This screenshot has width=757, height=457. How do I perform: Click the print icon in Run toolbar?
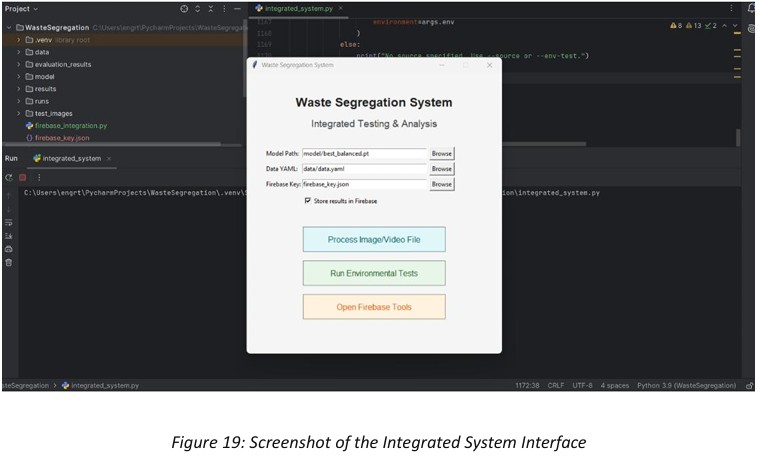[9, 248]
